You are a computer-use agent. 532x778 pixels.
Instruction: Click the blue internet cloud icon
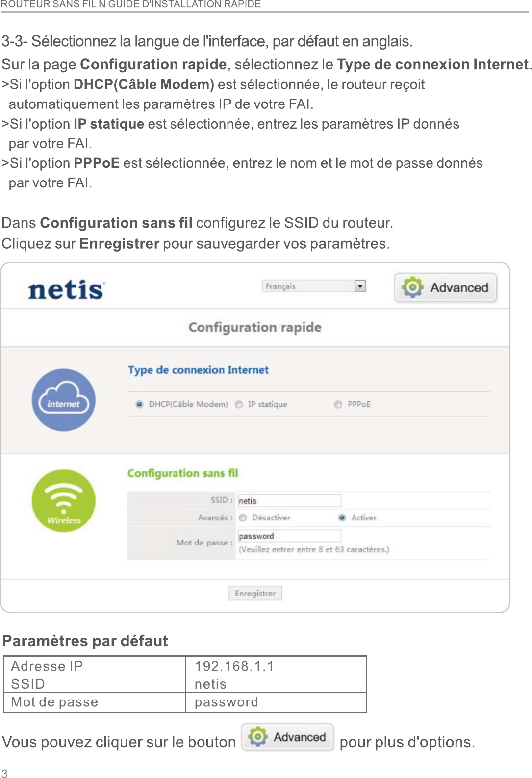[64, 400]
